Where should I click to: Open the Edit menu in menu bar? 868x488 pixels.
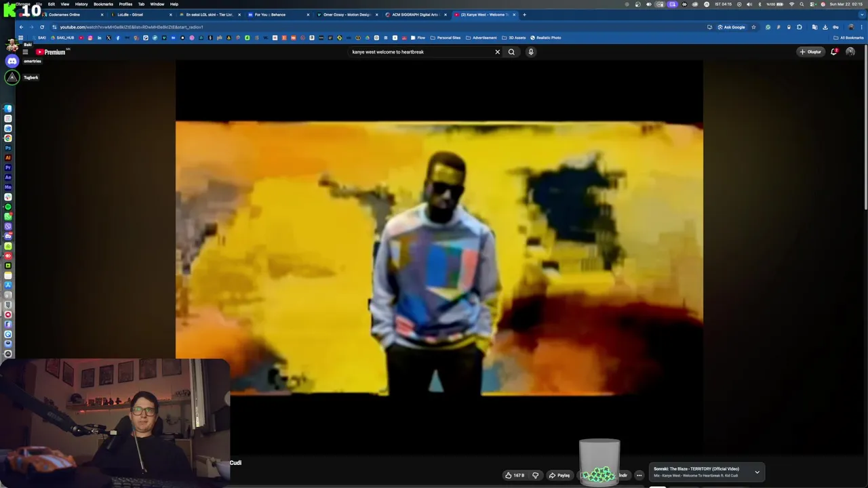[x=51, y=4]
